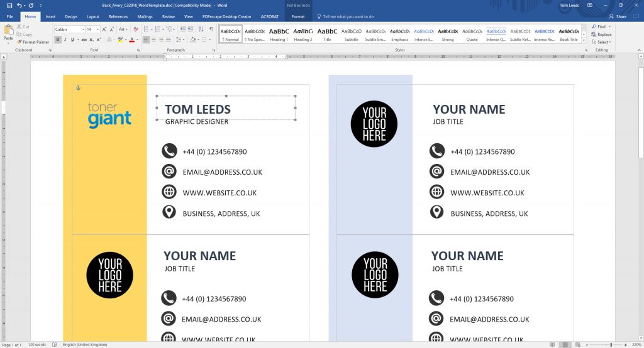644x348 pixels.
Task: Click the Numbering list icon
Action: point(158,29)
